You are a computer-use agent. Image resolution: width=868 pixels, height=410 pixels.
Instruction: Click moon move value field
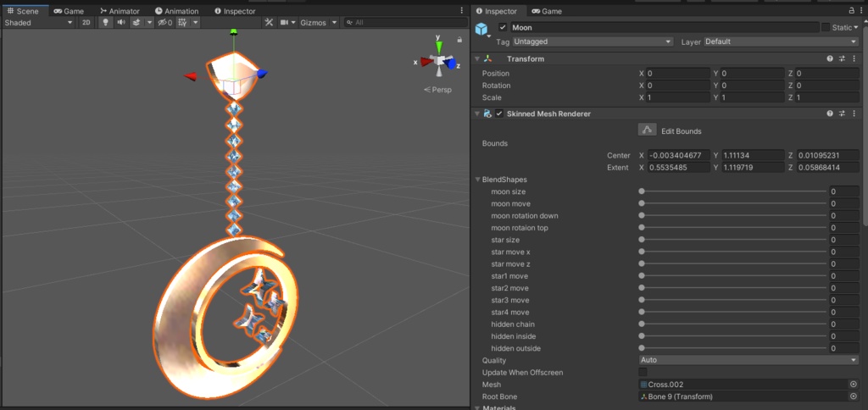click(x=844, y=203)
